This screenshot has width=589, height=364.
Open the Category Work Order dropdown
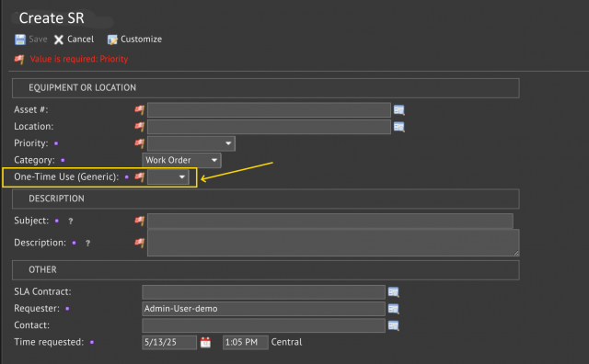click(181, 160)
